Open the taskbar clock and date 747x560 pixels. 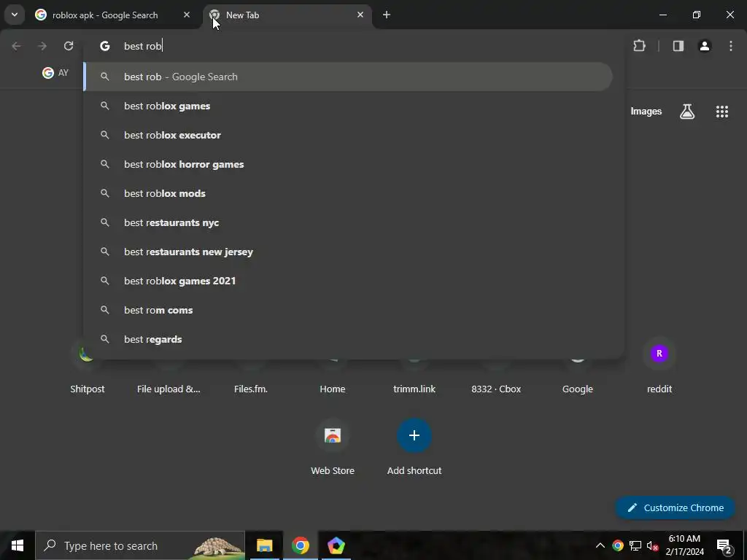684,545
